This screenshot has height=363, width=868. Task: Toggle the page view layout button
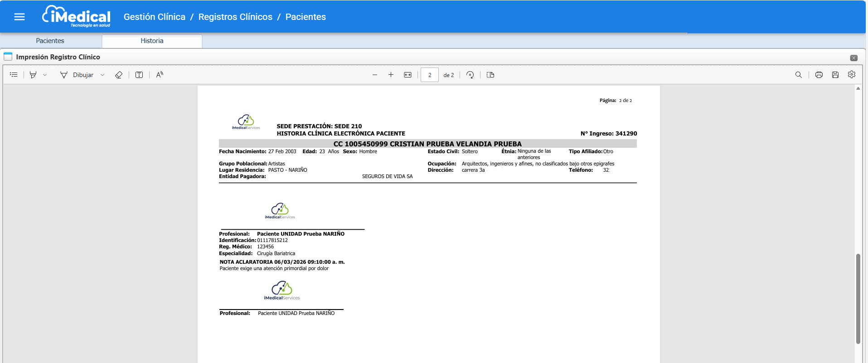coord(490,75)
